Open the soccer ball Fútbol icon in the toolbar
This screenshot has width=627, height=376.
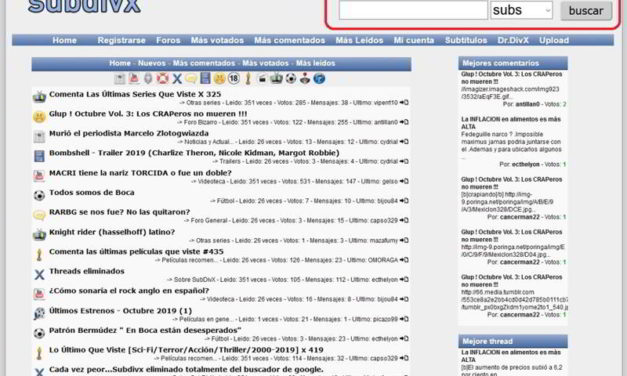[x=291, y=78]
